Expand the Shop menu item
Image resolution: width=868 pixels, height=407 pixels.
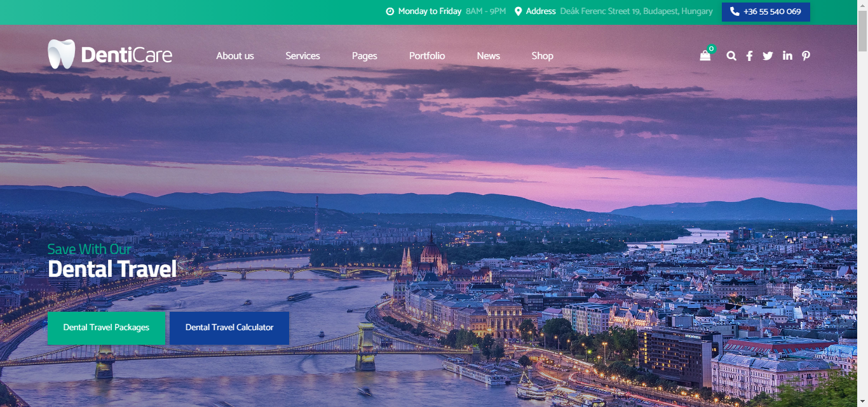(542, 56)
